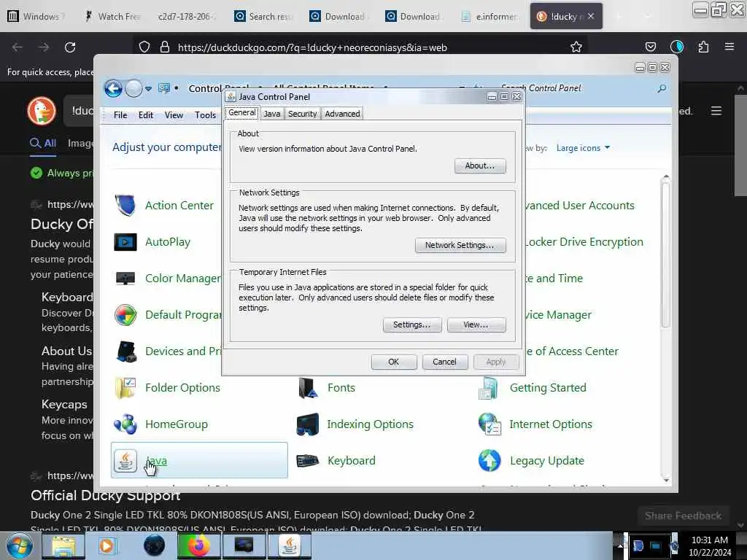Screen dimensions: 747x560
Task: Bookmark this page with the star icon
Action: click(576, 47)
